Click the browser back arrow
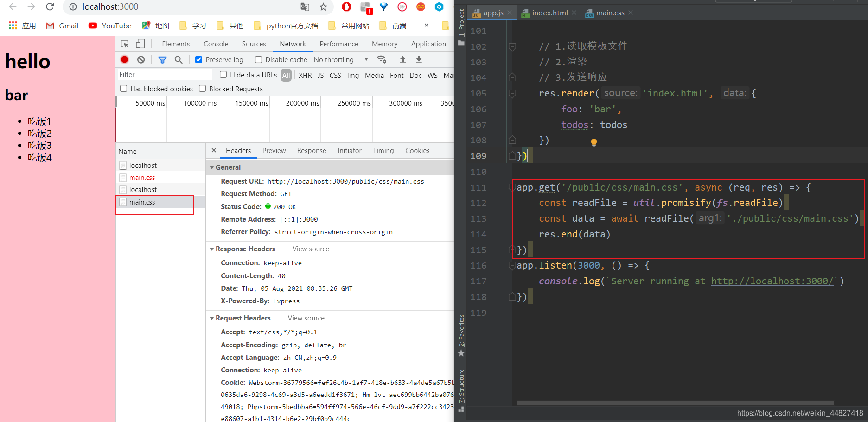Image resolution: width=868 pixels, height=422 pixels. [x=13, y=7]
